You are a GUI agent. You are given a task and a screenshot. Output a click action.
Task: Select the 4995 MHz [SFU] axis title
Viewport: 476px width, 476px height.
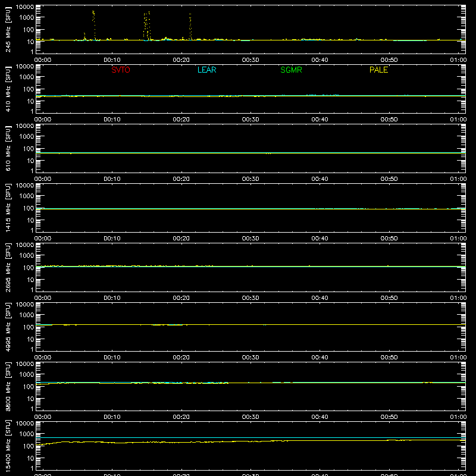[8, 327]
